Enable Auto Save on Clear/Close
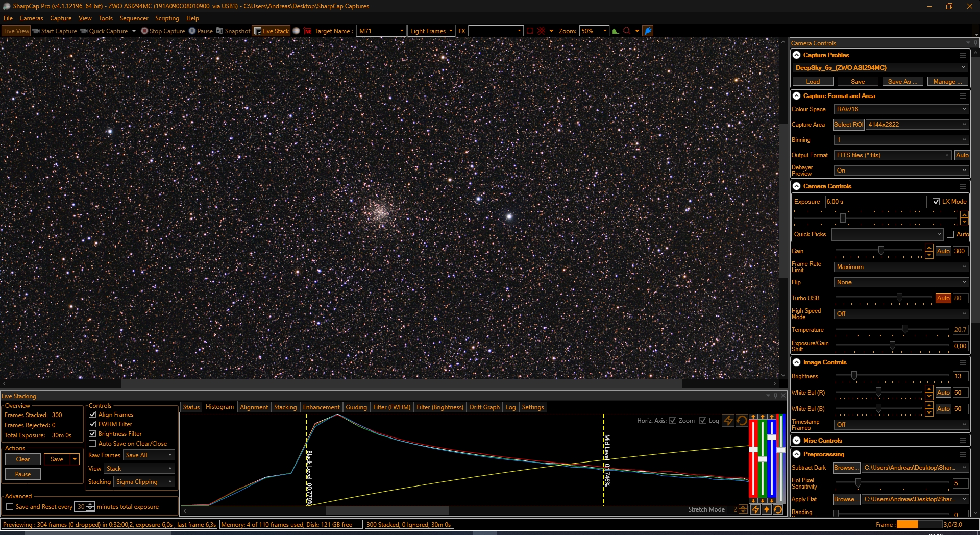Image resolution: width=980 pixels, height=535 pixels. [92, 444]
